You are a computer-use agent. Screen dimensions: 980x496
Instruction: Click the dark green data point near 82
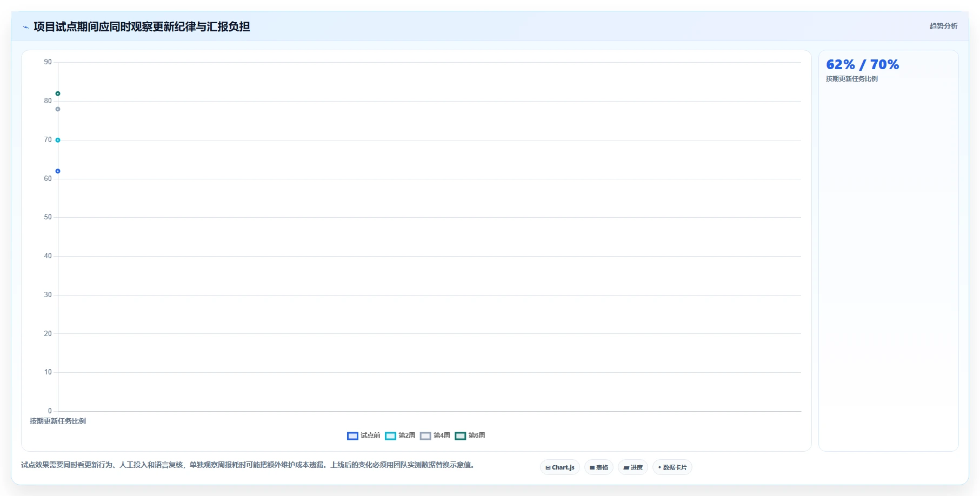click(58, 93)
